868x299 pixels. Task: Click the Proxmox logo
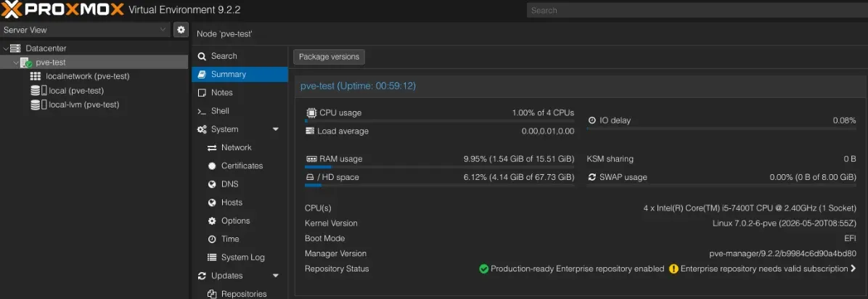(62, 9)
